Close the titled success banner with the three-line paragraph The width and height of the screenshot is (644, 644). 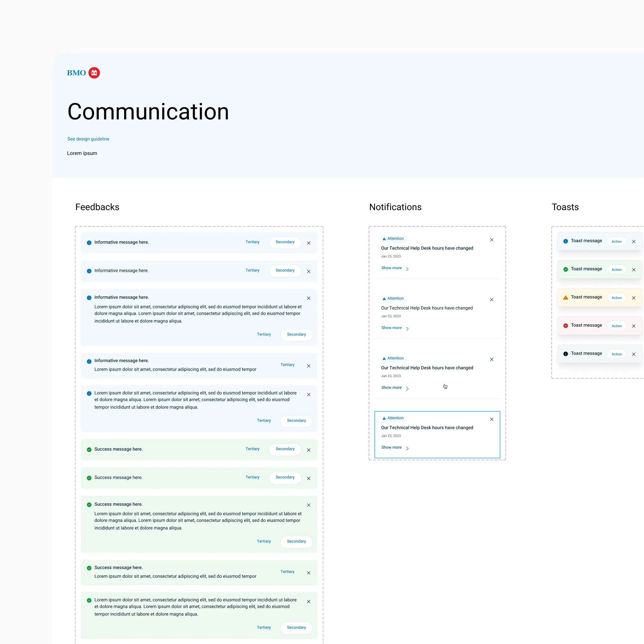pyautogui.click(x=309, y=505)
